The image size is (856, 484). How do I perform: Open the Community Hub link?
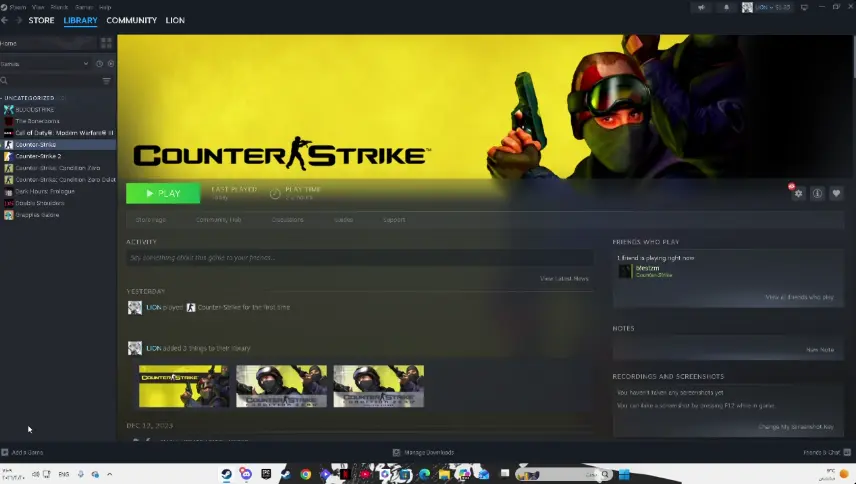pyautogui.click(x=218, y=220)
